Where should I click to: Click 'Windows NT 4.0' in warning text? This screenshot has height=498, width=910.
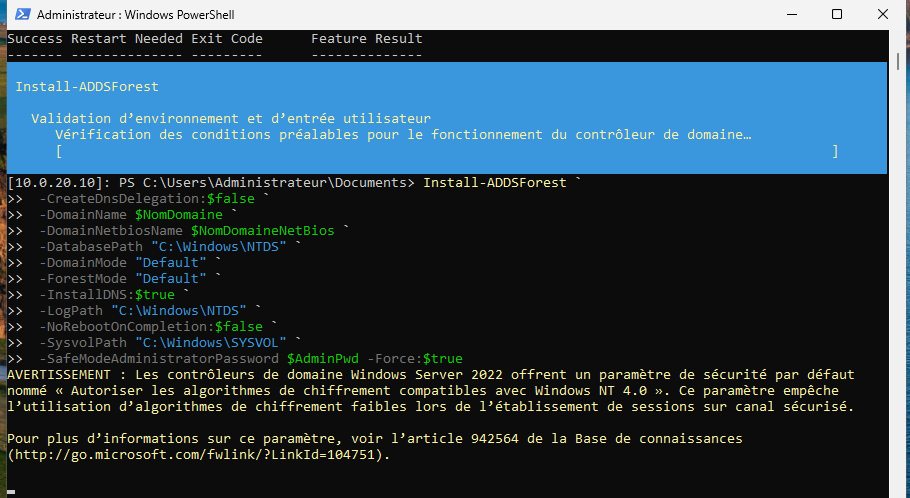tap(591, 391)
